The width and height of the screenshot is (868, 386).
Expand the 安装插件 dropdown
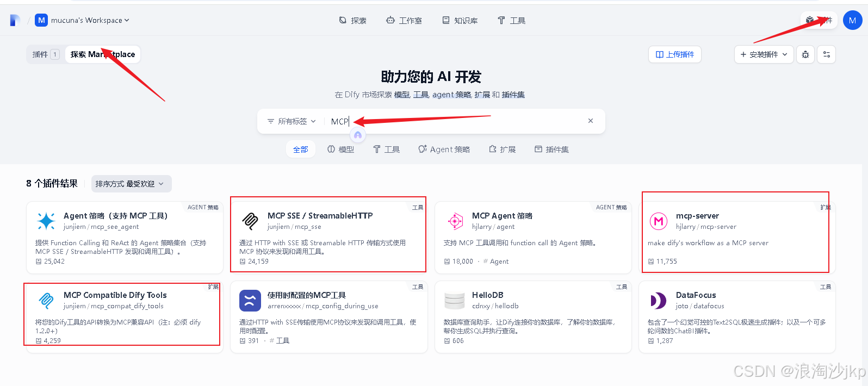click(x=764, y=54)
